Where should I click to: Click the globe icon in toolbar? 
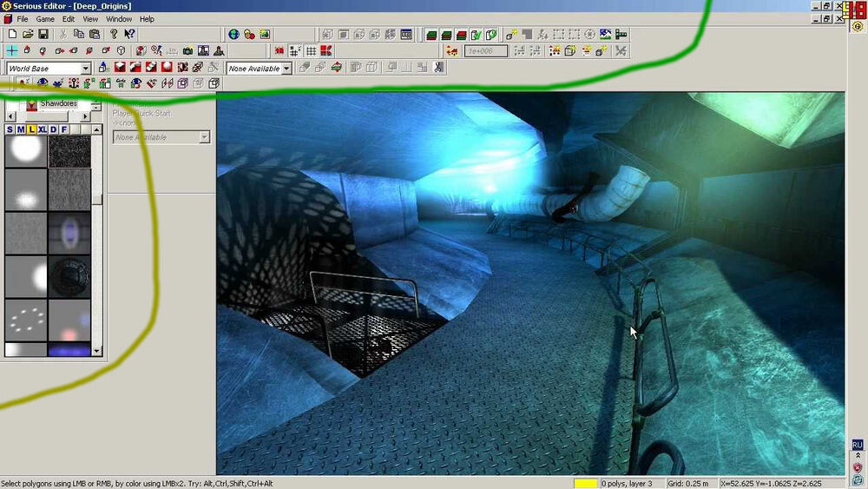coord(233,35)
